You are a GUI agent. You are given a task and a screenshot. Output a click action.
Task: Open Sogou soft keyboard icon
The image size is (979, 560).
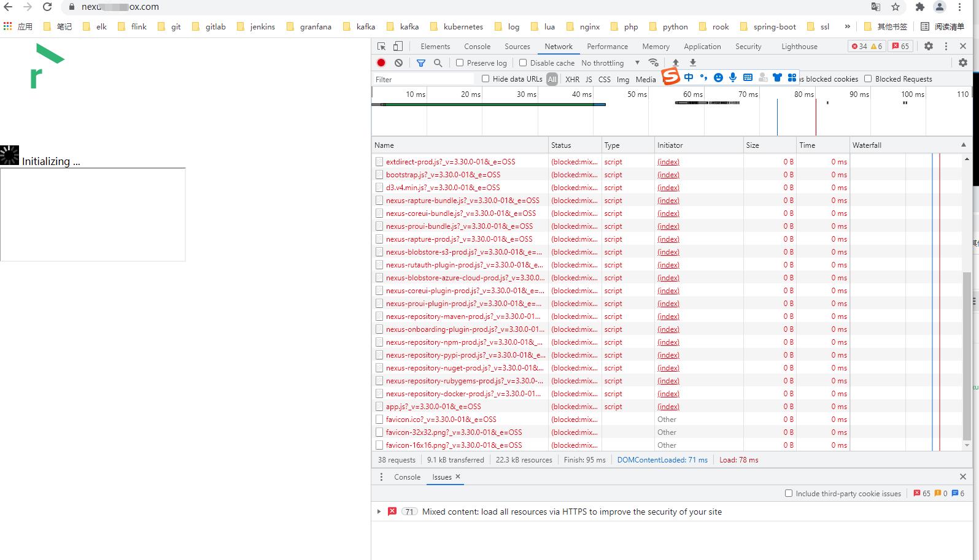[x=748, y=77]
